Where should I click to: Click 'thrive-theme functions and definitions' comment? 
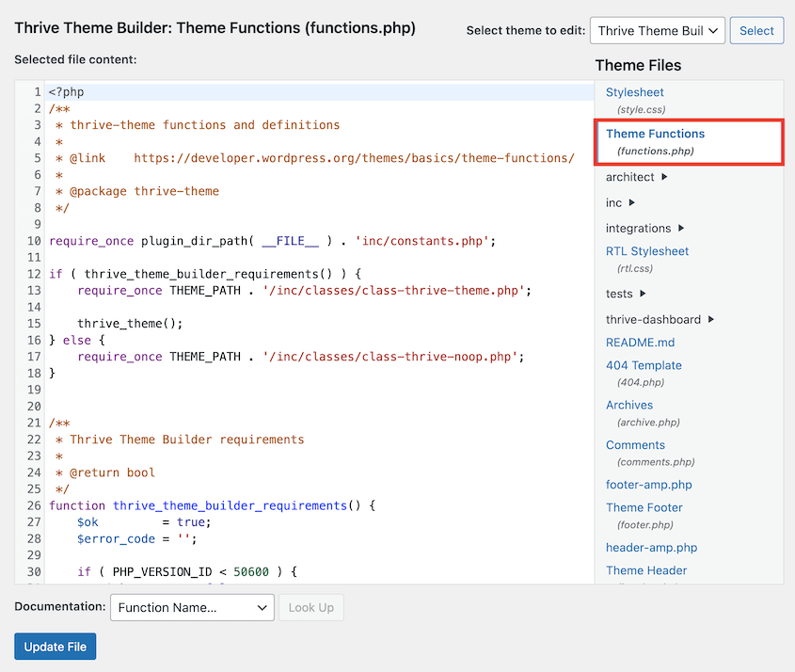coord(205,125)
